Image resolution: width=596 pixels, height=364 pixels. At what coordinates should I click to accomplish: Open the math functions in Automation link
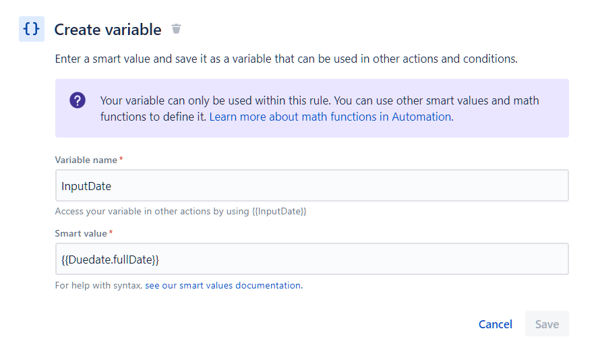tap(330, 117)
